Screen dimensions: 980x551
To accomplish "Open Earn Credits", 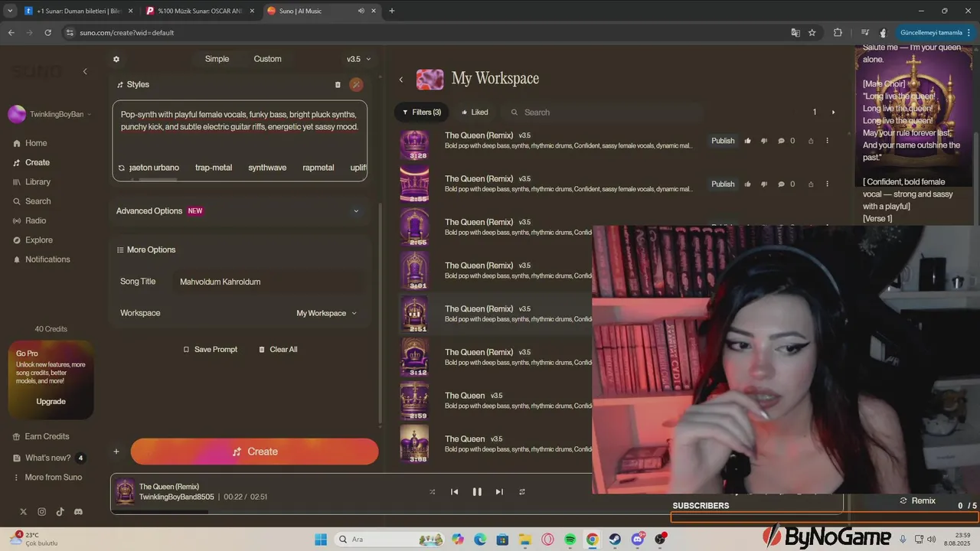I will point(41,436).
